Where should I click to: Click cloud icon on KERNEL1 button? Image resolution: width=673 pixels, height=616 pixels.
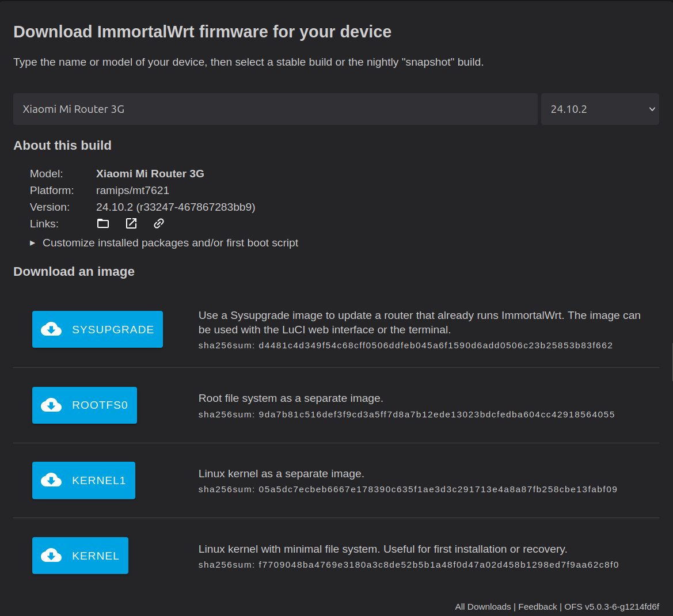[x=51, y=480]
